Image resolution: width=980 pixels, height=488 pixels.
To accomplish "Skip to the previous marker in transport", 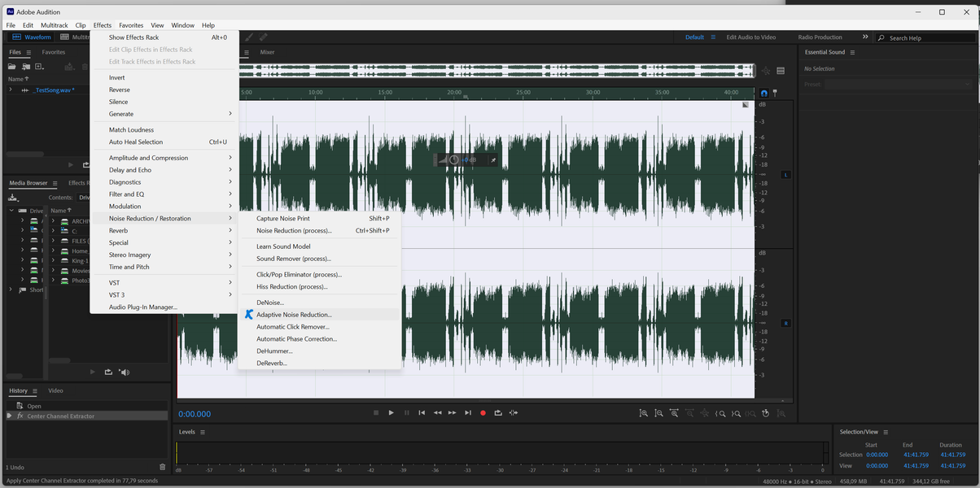I will tap(422, 413).
